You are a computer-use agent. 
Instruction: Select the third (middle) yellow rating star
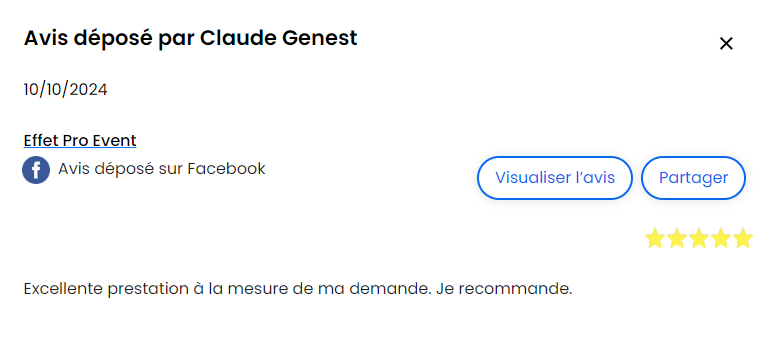(x=699, y=238)
